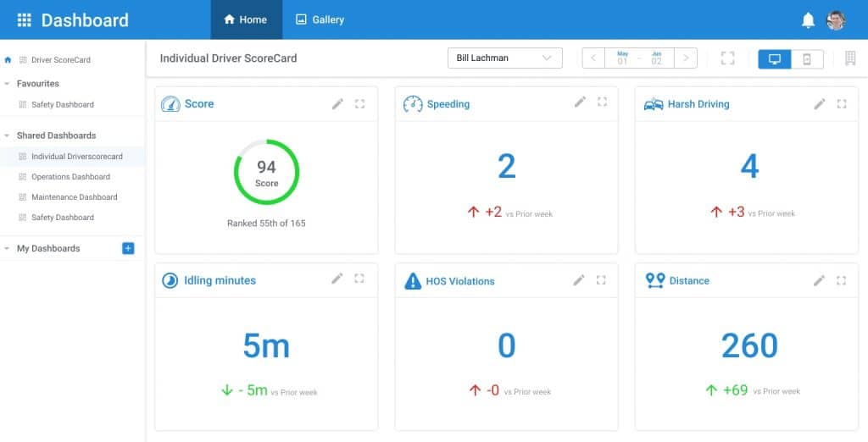Open Operations Dashboard in sidebar
The width and height of the screenshot is (868, 442).
(70, 177)
